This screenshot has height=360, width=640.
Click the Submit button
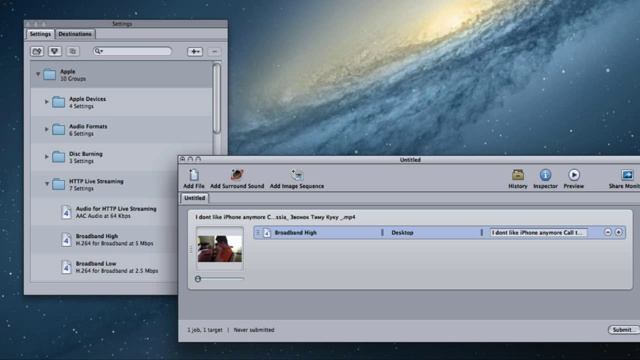coord(623,330)
